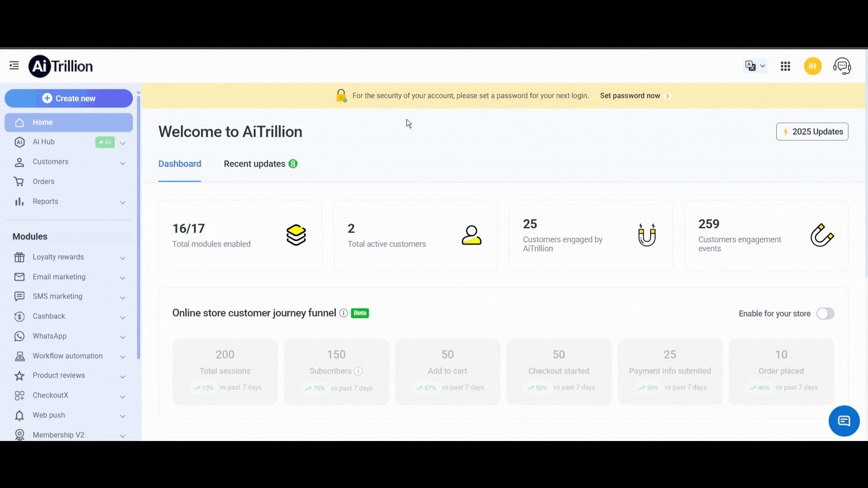Viewport: 868px width, 488px height.
Task: Click the funnel info icon
Action: (x=344, y=313)
